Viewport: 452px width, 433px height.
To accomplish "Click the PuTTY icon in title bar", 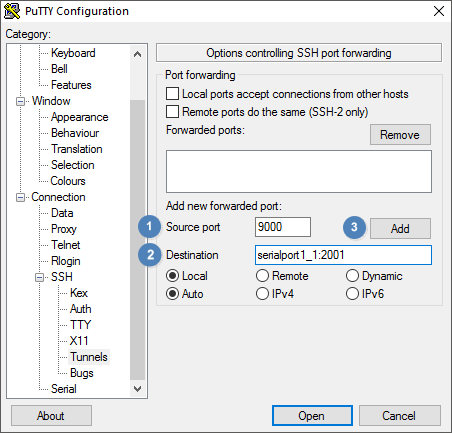I will tap(12, 11).
